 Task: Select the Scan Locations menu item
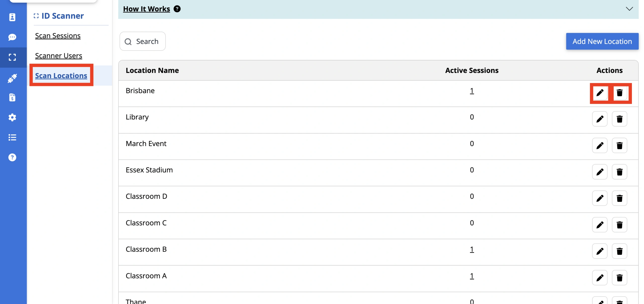point(61,75)
